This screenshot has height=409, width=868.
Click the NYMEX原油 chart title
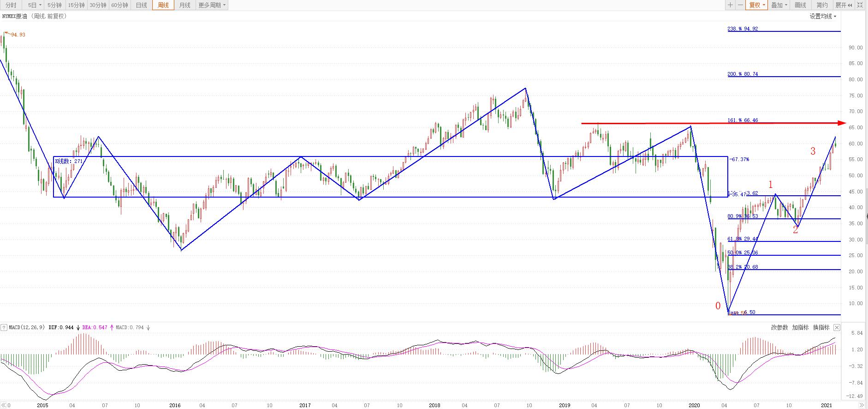pos(15,16)
